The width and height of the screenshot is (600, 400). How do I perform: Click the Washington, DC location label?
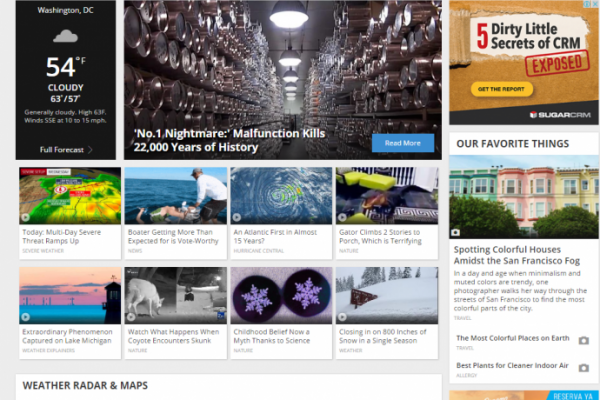point(65,10)
